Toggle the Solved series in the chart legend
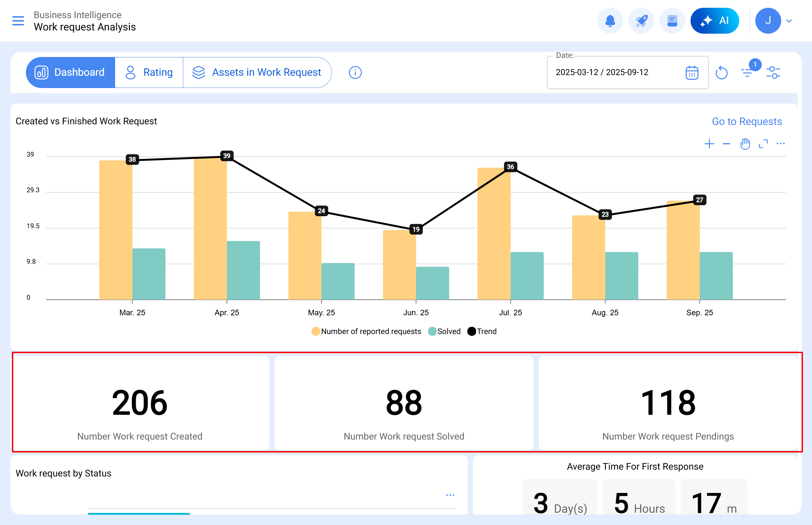Image resolution: width=812 pixels, height=525 pixels. click(x=444, y=331)
